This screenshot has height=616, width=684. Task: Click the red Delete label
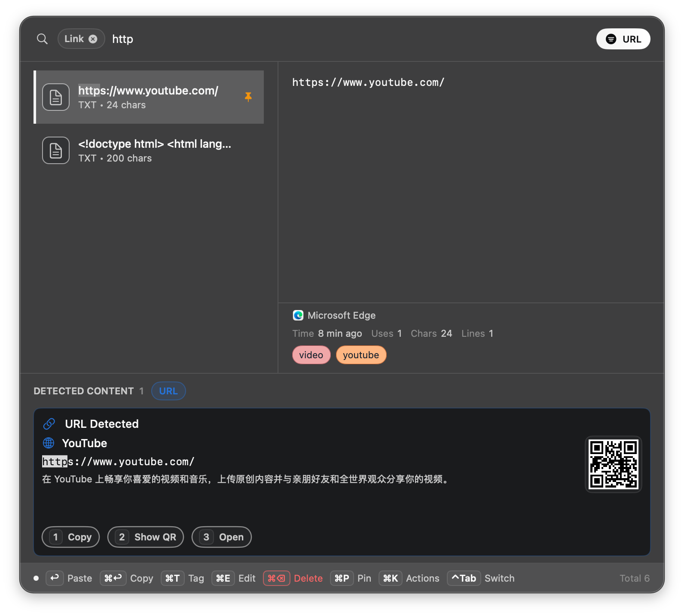click(308, 578)
